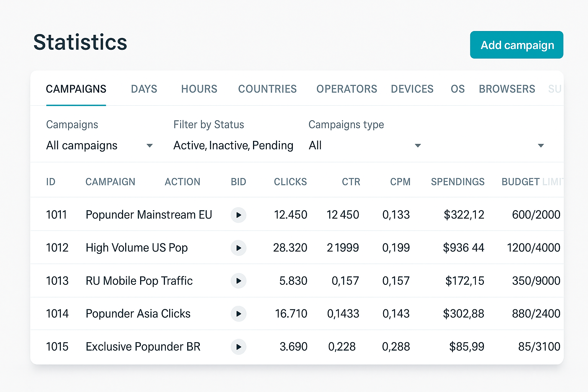Select campaign name High Volume US Pop
588x392 pixels.
(137, 248)
